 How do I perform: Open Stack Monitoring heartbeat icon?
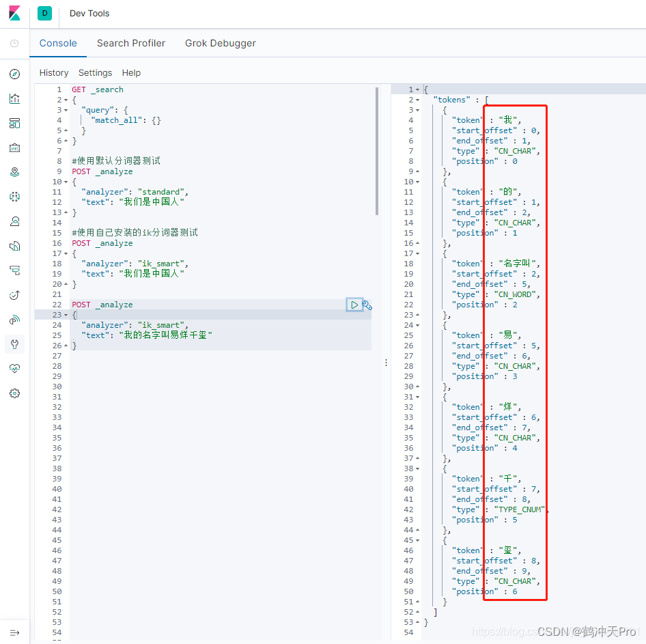[14, 368]
